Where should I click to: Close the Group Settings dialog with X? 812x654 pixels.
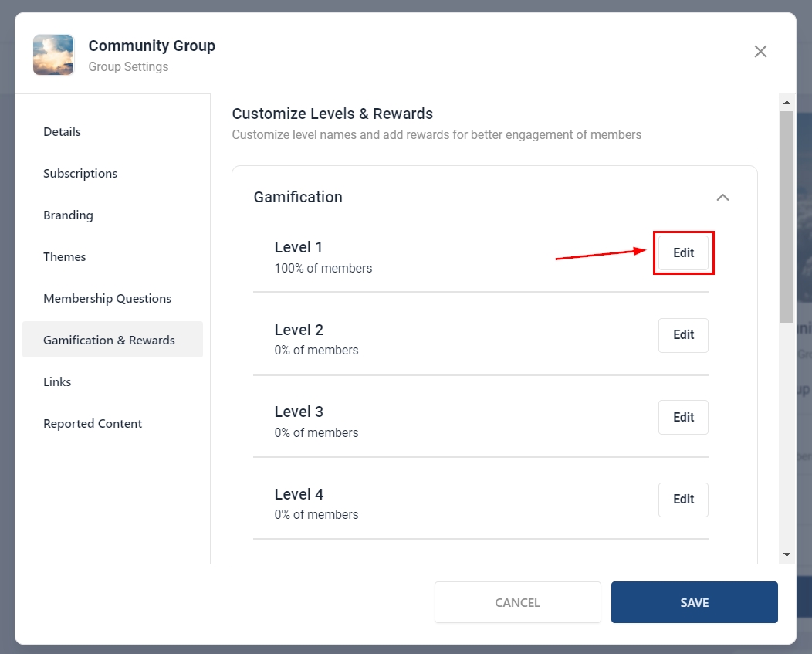(760, 52)
